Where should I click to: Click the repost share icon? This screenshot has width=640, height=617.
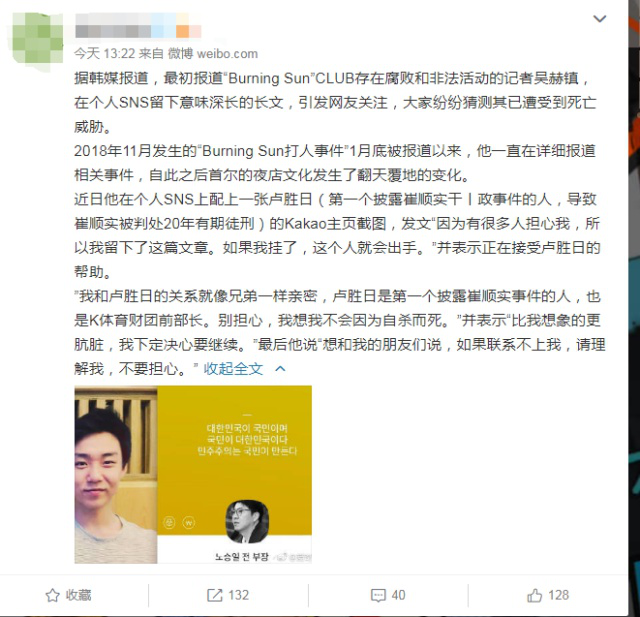[x=215, y=595]
